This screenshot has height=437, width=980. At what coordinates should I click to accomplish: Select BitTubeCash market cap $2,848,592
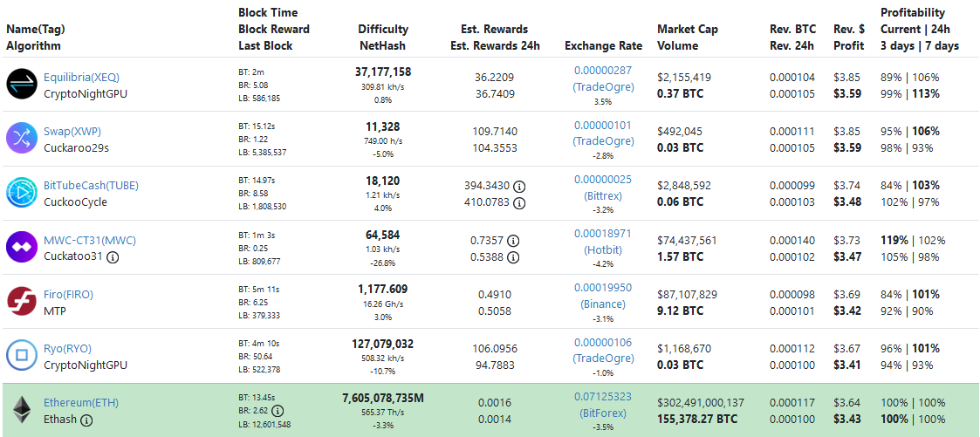pos(684,186)
